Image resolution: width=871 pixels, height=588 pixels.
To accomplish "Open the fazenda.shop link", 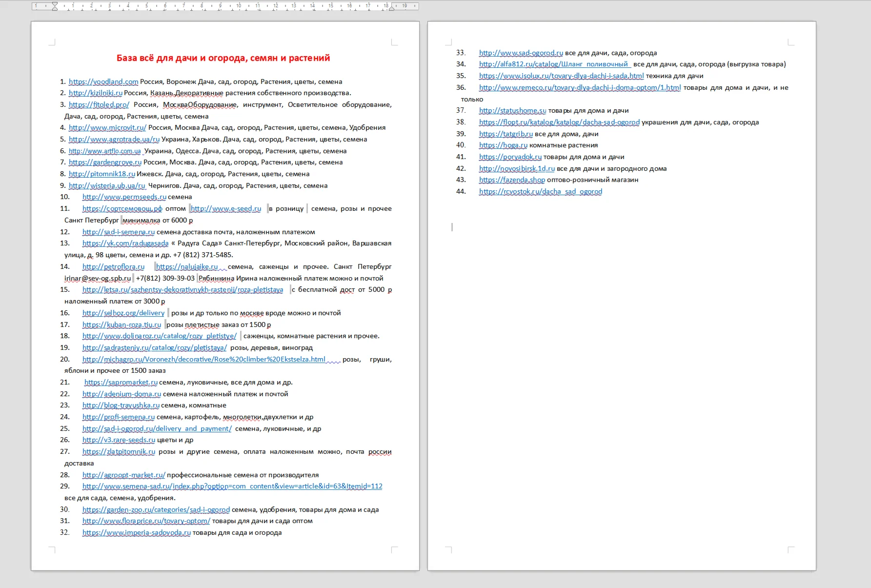I will click(x=512, y=180).
